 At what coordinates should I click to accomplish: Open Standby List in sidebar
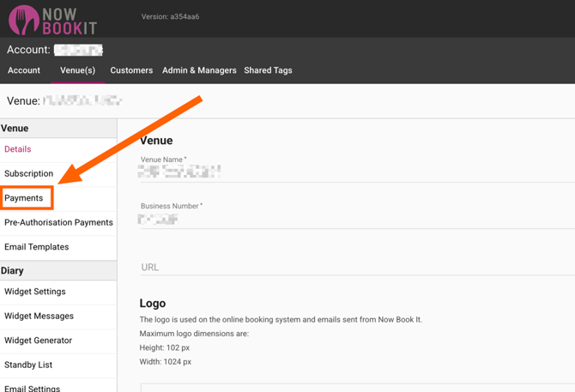click(29, 365)
